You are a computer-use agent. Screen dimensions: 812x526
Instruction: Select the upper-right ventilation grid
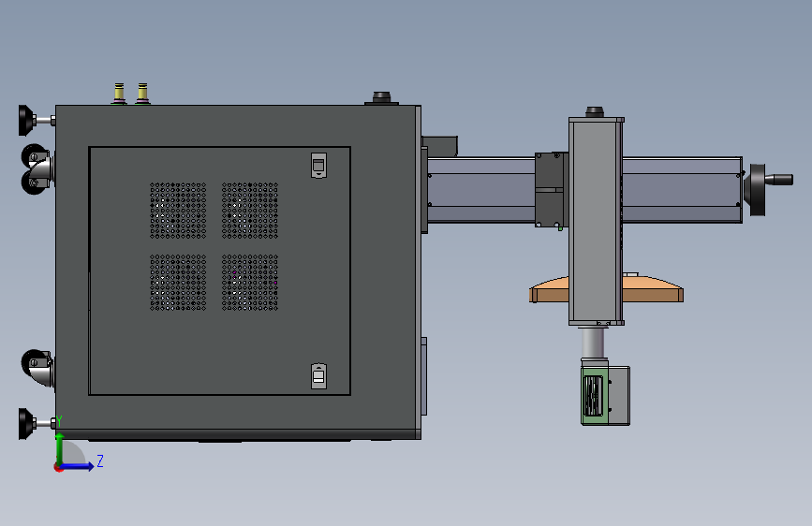click(250, 211)
